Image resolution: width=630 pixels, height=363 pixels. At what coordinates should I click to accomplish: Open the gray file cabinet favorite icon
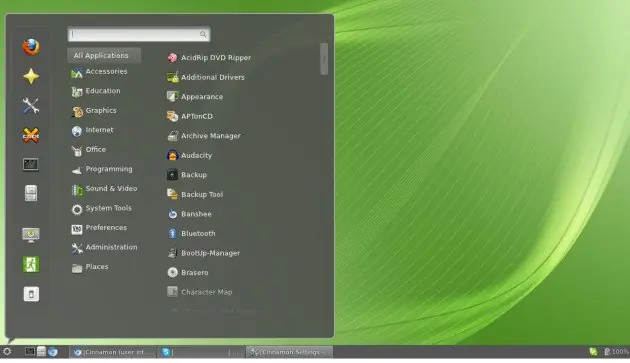pyautogui.click(x=31, y=193)
